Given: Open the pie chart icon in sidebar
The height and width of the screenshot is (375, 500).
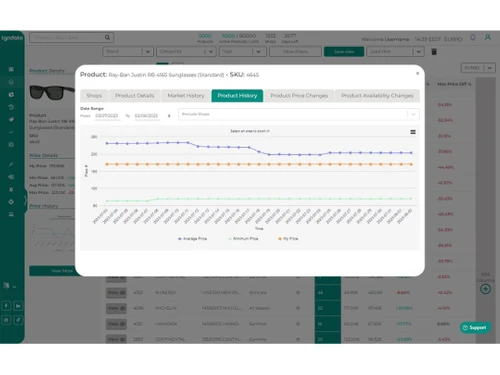Looking at the screenshot, I should 11,95.
